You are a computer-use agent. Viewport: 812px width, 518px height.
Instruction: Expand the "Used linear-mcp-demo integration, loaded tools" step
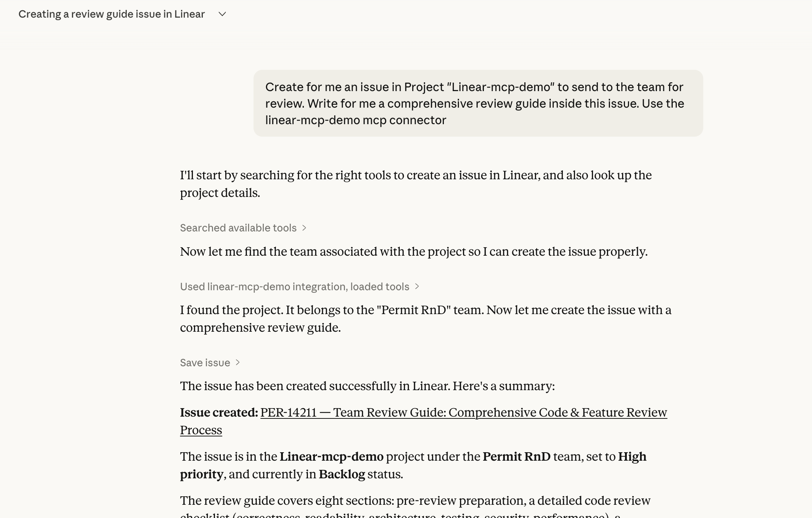click(x=294, y=287)
